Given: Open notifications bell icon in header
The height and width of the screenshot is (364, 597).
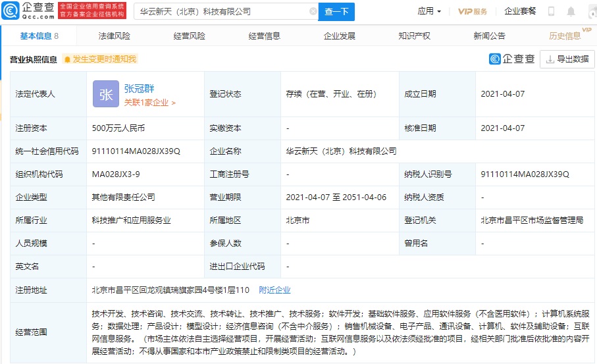Looking at the screenshot, I should (571, 11).
